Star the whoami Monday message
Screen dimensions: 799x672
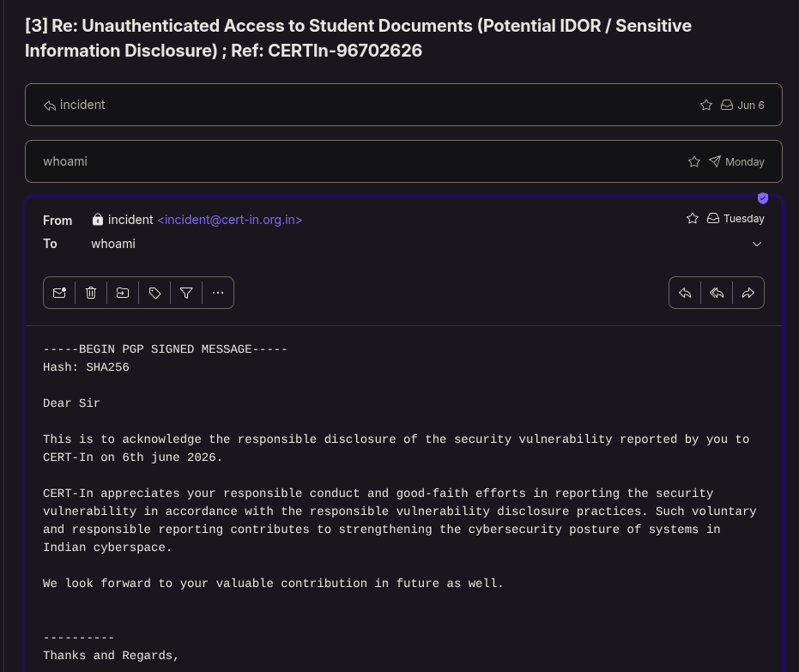[694, 161]
